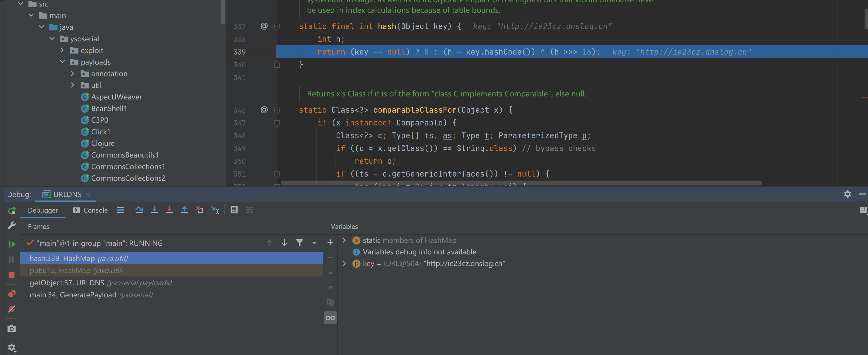Toggle show watches glasses icon

pos(331,318)
